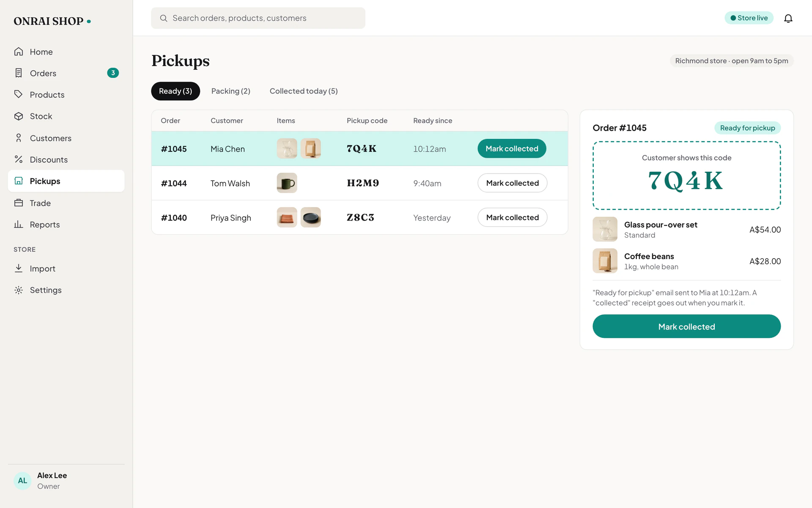Image resolution: width=812 pixels, height=508 pixels.
Task: Click the green mug thumbnail for #1044
Action: pyautogui.click(x=287, y=183)
